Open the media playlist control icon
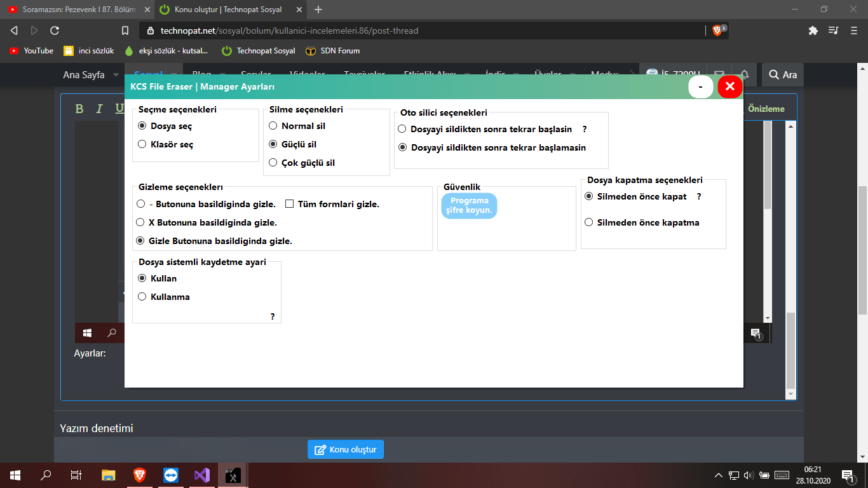Viewport: 868px width, 488px height. click(834, 30)
